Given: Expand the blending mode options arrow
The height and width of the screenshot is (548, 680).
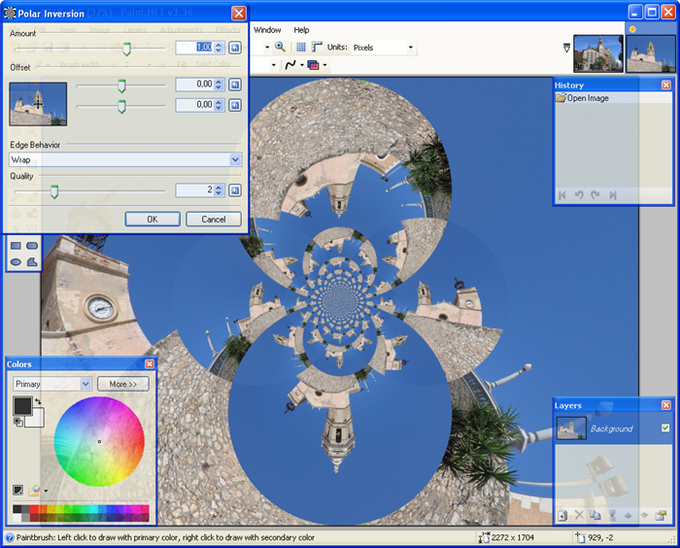Looking at the screenshot, I should tap(325, 65).
